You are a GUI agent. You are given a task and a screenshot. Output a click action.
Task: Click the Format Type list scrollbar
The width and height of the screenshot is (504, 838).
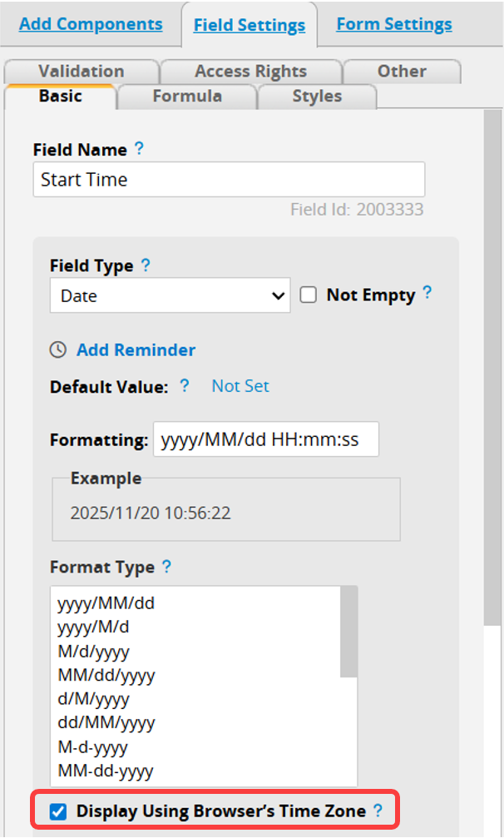pos(349,632)
